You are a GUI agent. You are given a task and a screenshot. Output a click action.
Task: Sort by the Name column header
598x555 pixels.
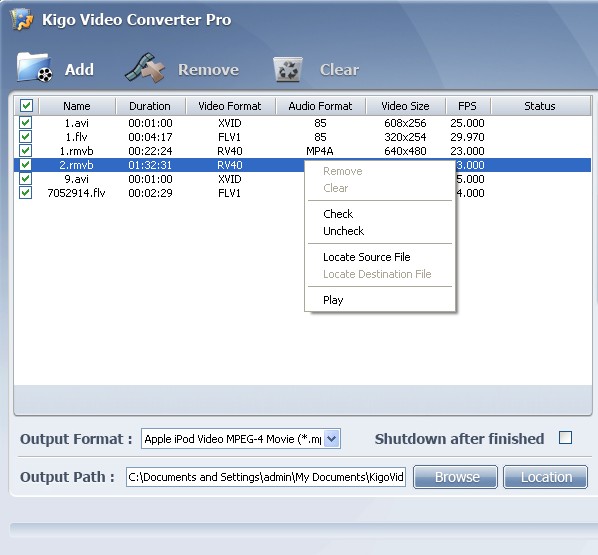coord(77,106)
